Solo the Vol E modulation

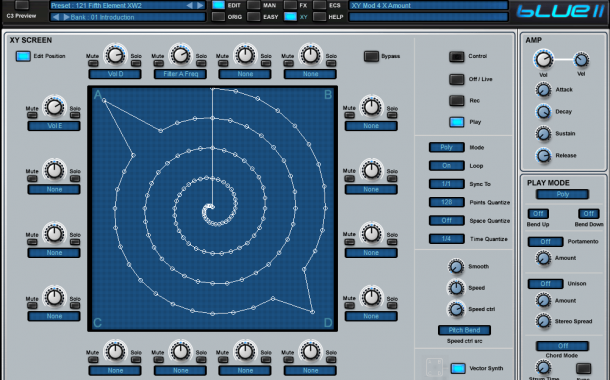(75, 115)
